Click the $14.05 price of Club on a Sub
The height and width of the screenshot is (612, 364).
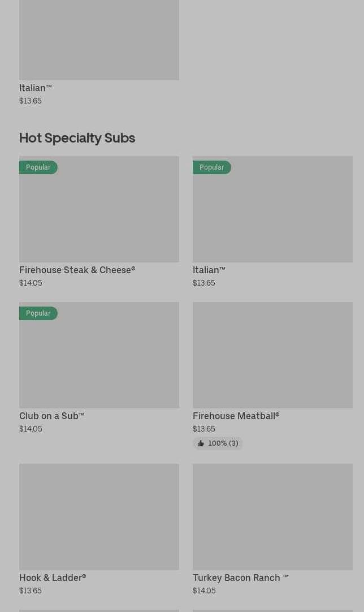click(31, 429)
